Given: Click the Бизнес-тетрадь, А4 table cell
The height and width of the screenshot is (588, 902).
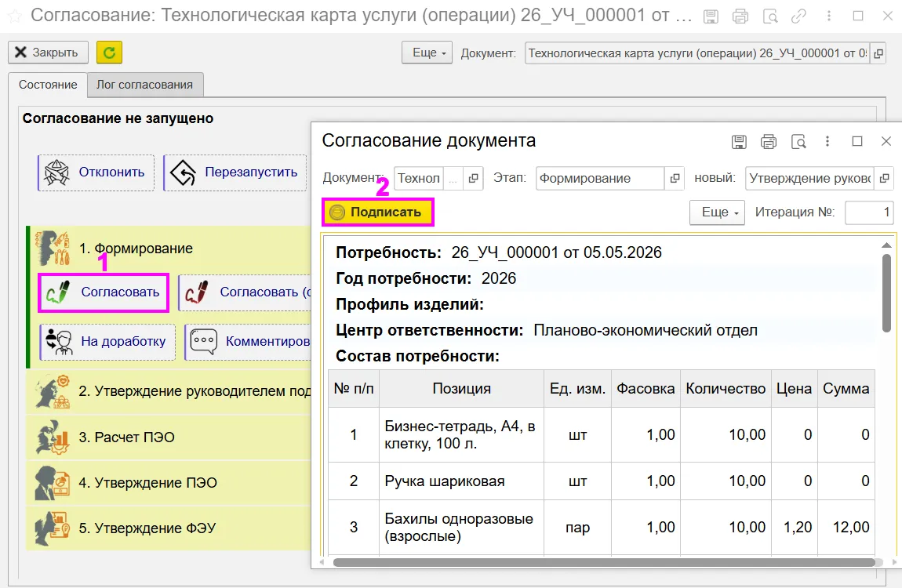Looking at the screenshot, I should tap(461, 435).
